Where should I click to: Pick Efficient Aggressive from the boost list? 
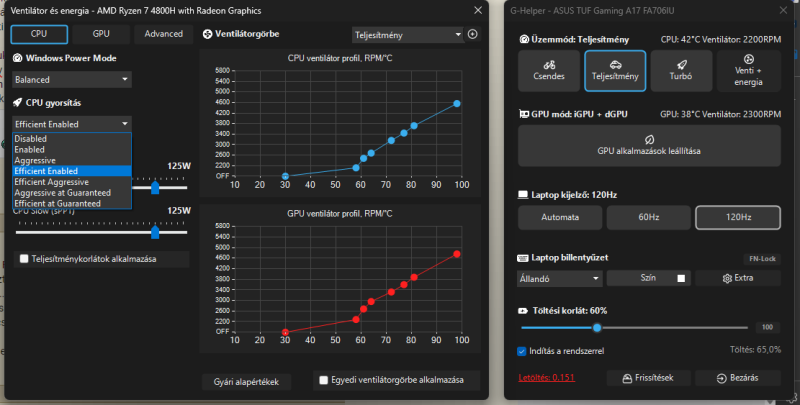tap(72, 182)
